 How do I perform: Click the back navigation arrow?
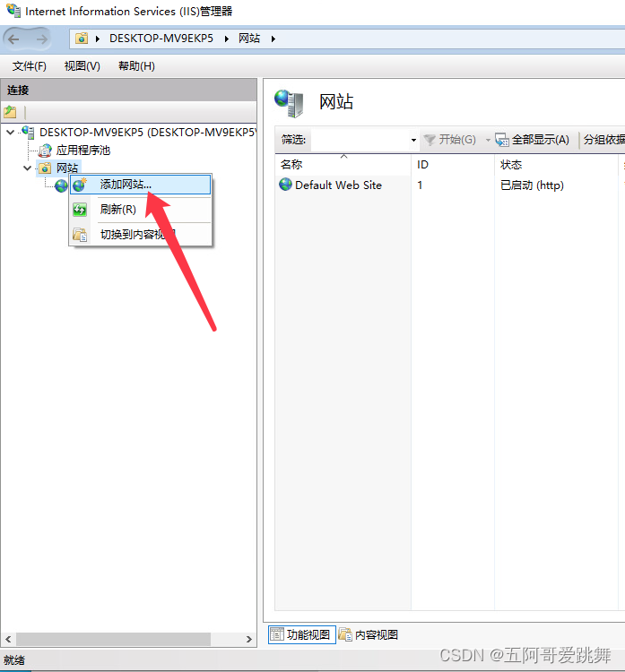(13, 39)
